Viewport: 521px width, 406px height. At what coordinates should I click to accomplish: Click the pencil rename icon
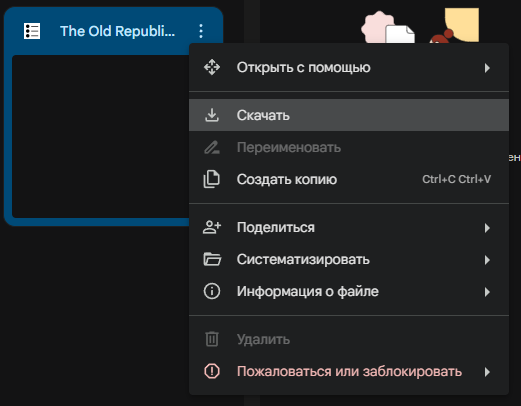[x=212, y=147]
